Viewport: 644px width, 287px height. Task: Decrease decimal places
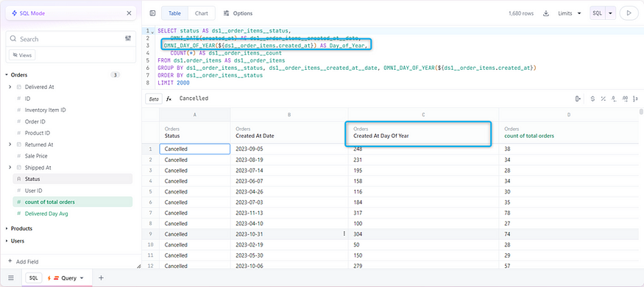614,99
